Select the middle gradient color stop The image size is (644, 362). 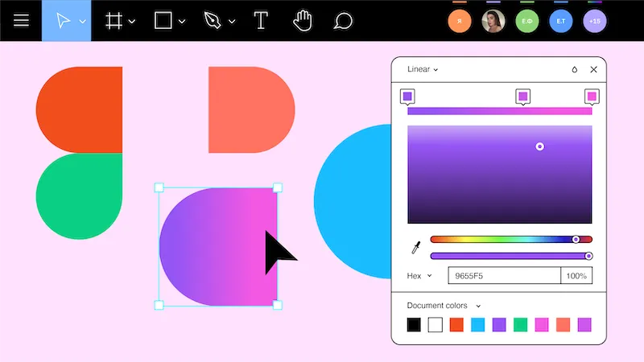[522, 97]
